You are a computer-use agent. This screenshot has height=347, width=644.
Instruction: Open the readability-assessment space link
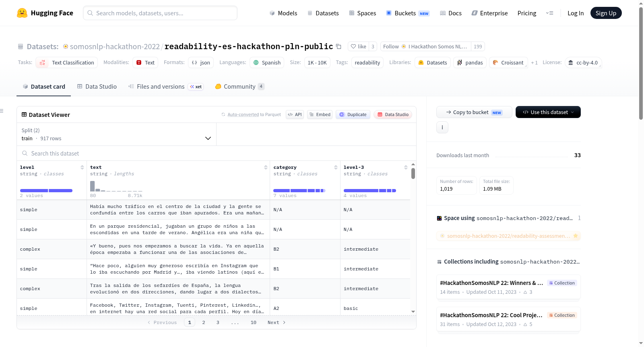coord(508,236)
